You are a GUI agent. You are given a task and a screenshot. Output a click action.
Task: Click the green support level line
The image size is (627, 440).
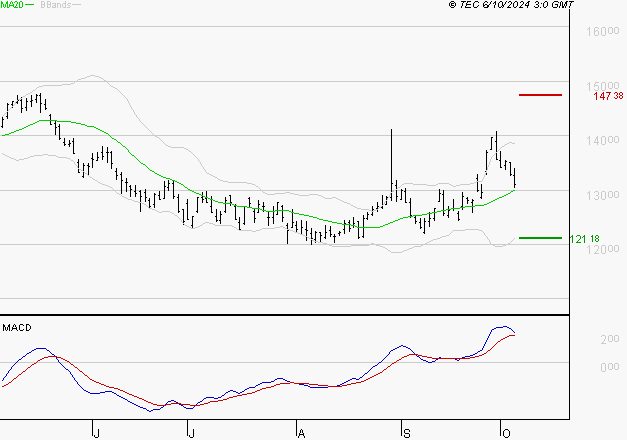point(540,238)
